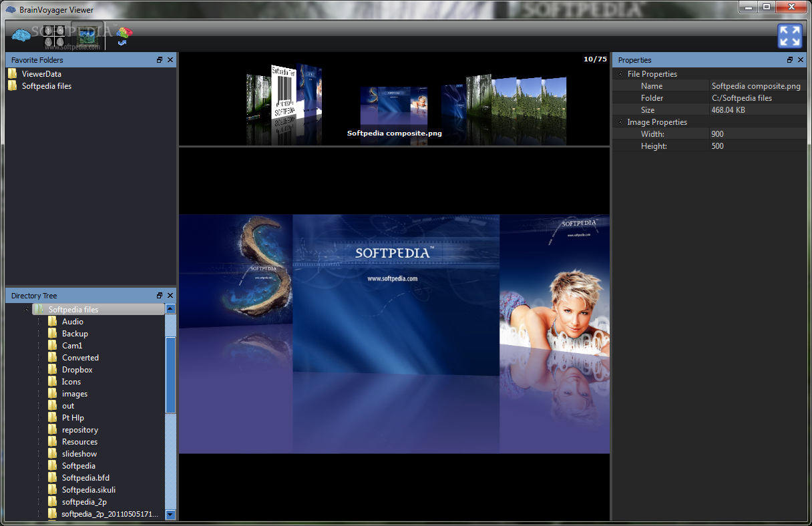Collapse the Softpedia files tree node

coord(27,310)
